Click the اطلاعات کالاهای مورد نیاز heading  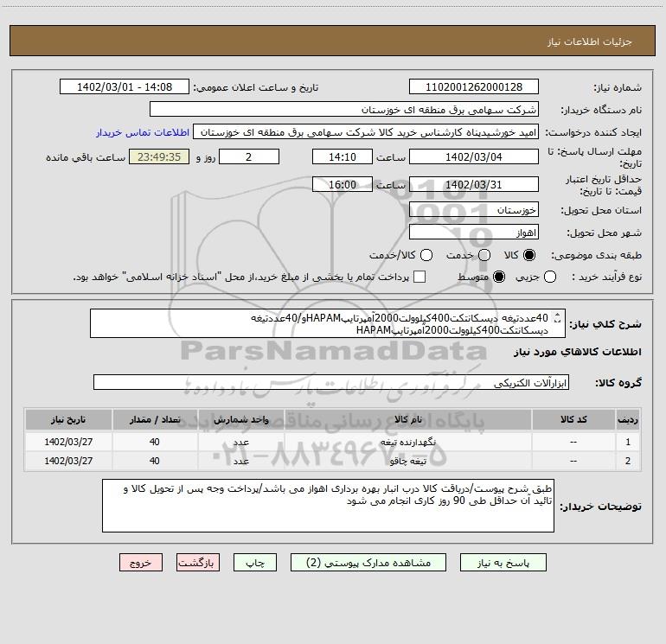click(577, 352)
